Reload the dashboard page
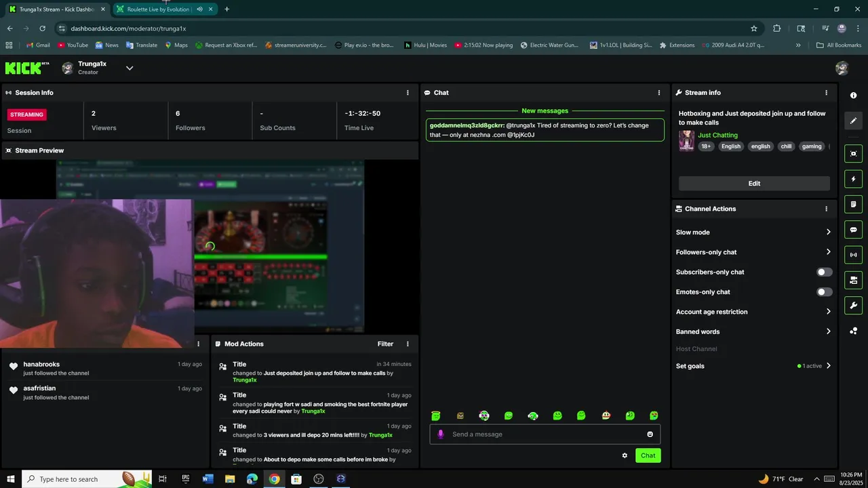 click(x=42, y=28)
